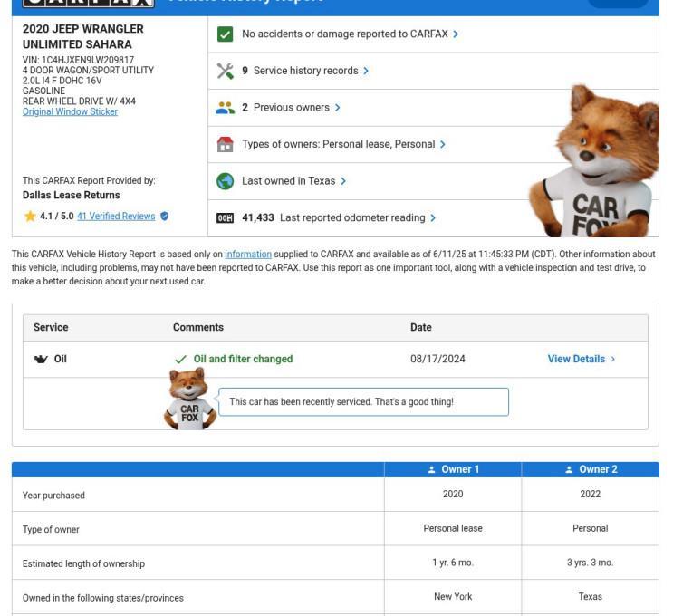Click the gold star rating icon
The image size is (673, 616).
coord(30,216)
